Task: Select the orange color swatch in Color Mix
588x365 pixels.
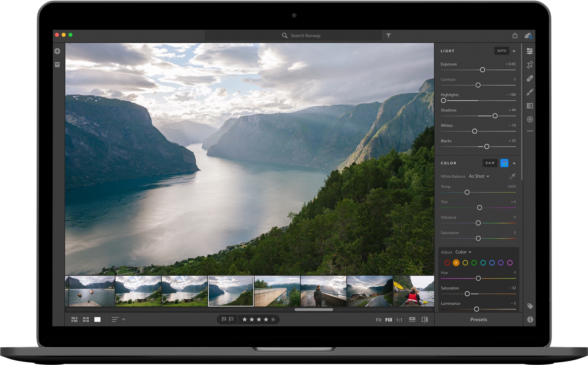Action: pyautogui.click(x=456, y=262)
